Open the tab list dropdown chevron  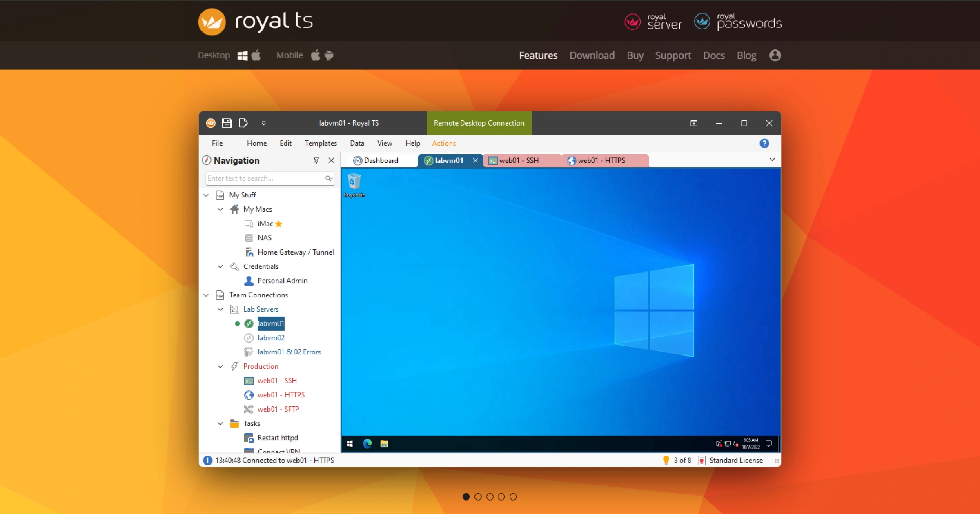pyautogui.click(x=772, y=160)
